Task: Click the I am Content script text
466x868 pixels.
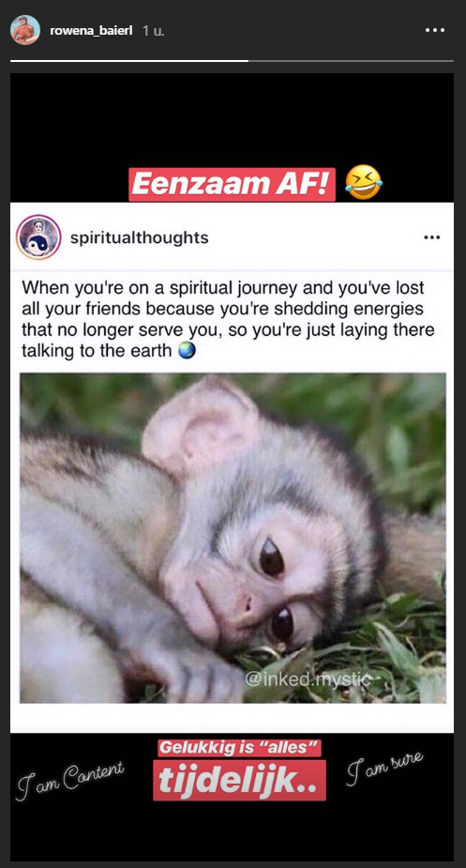Action: 70,780
